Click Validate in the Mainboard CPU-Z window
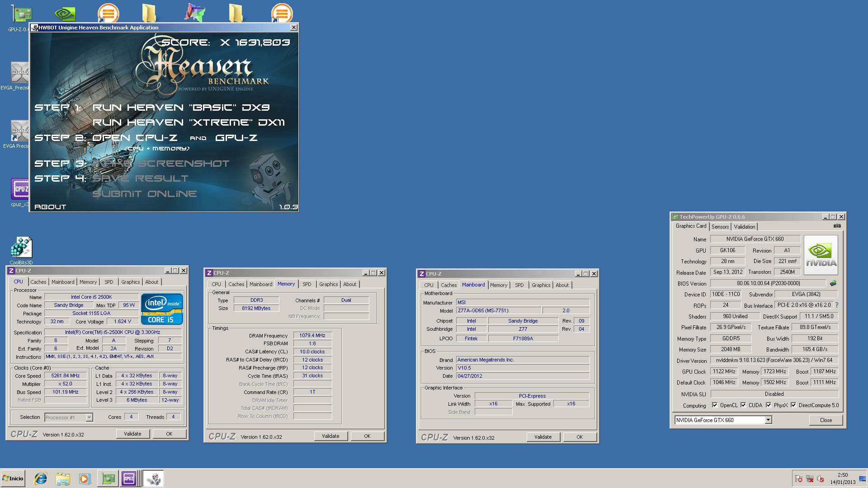Viewport: 868px width, 488px height. [543, 437]
